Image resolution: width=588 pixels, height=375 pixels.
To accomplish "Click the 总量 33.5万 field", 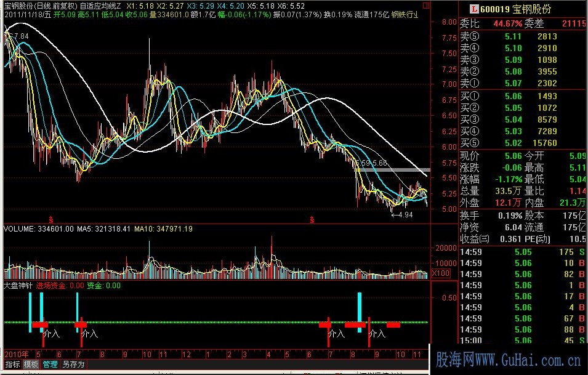I will [x=491, y=190].
